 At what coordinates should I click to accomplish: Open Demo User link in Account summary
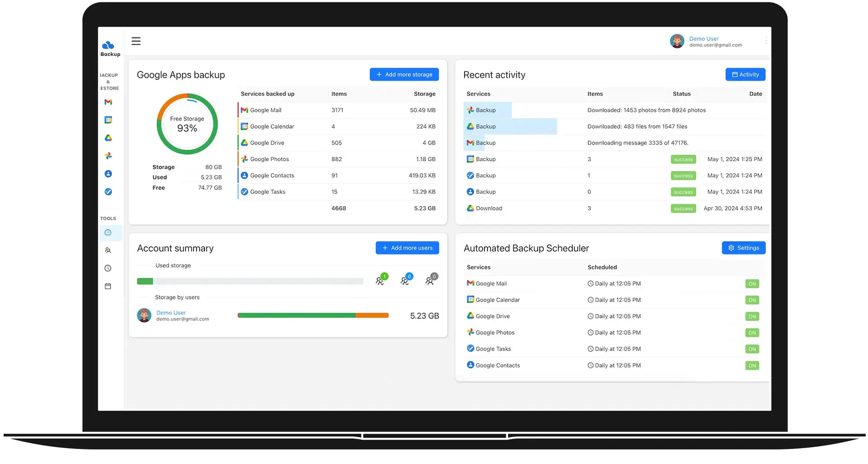pos(171,313)
